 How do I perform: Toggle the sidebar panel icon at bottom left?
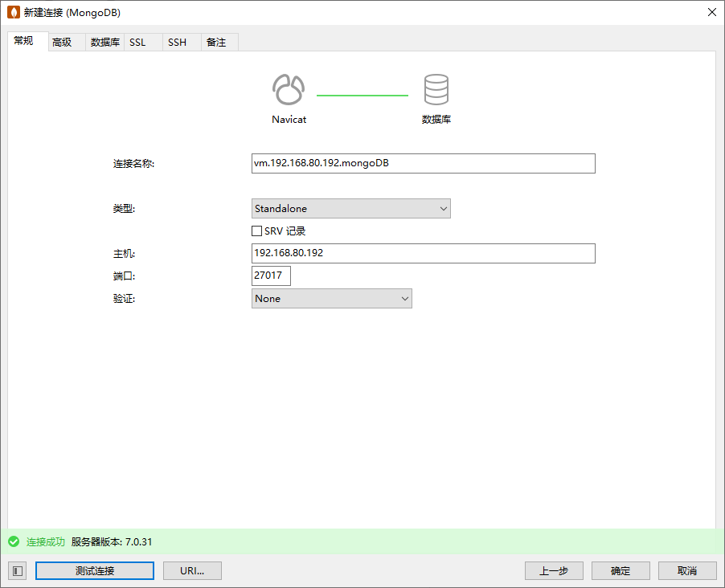tap(18, 570)
